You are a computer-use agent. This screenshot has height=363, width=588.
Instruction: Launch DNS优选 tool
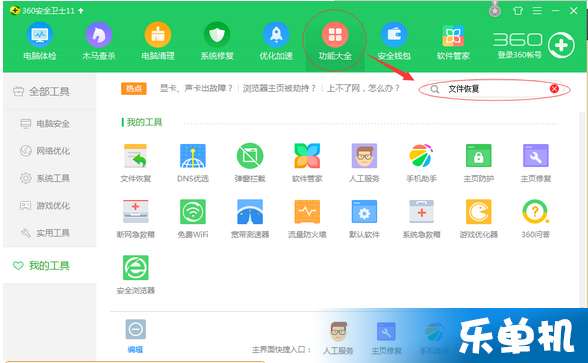click(193, 156)
